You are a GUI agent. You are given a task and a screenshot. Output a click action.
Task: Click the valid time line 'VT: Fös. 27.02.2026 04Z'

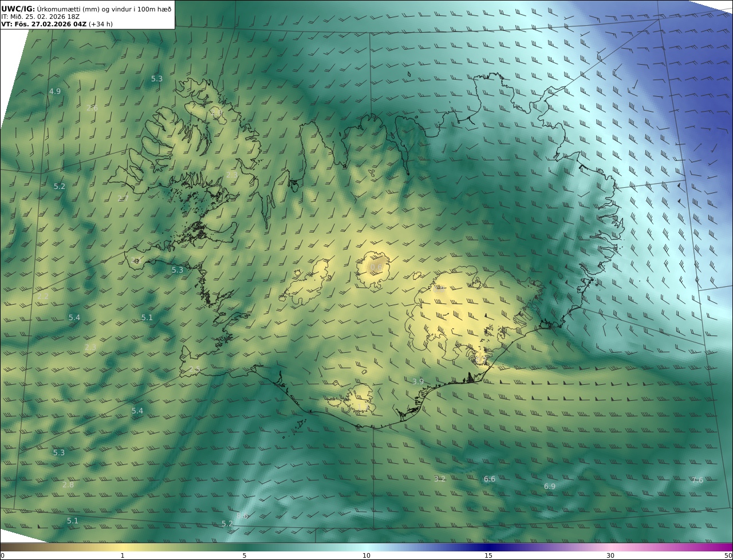pyautogui.click(x=44, y=24)
